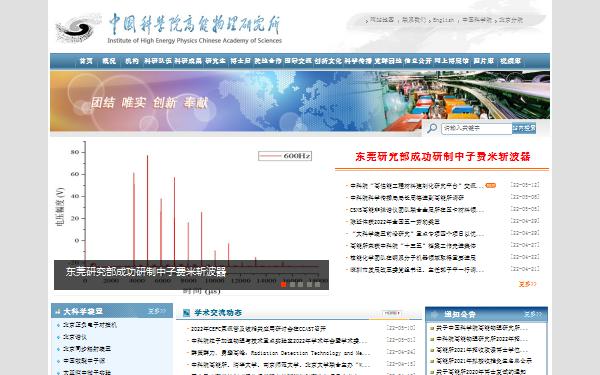Click the blue search submit button
Screen dimensions: 600x375
click(524, 128)
